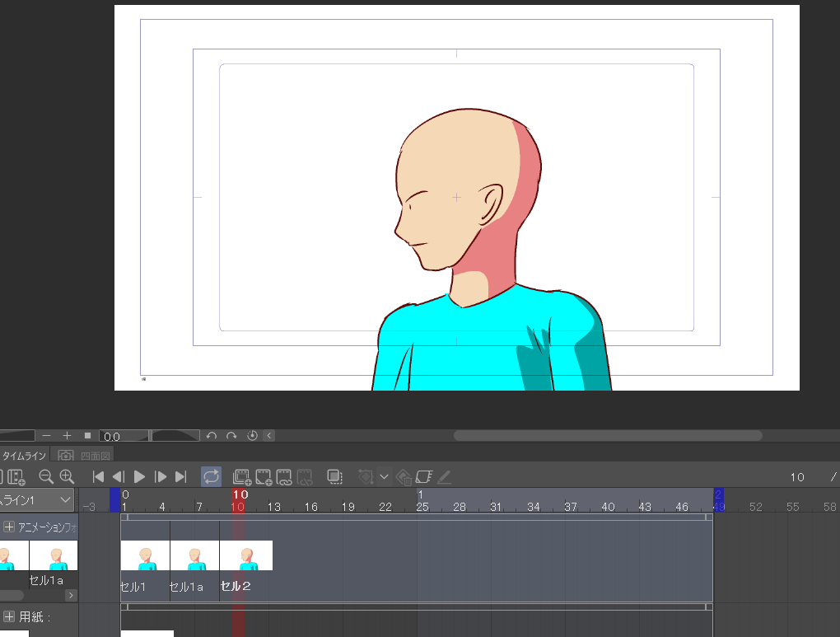Toggle the playback time clock icon
Viewport: 840px width, 637px height.
tap(251, 435)
